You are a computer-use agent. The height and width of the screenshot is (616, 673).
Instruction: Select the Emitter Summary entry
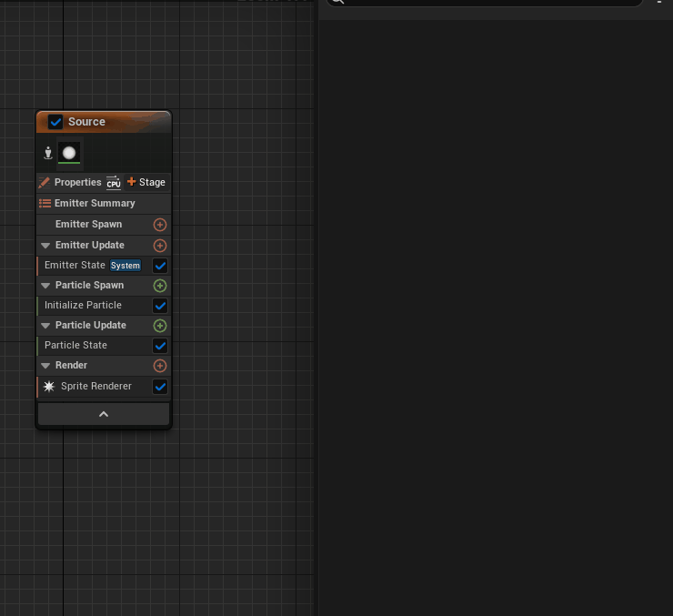pyautogui.click(x=94, y=204)
